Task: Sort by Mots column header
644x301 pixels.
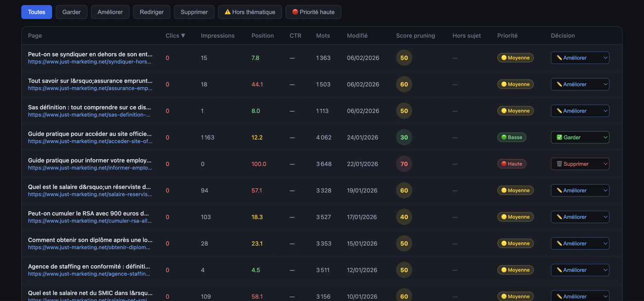Action: click(323, 35)
